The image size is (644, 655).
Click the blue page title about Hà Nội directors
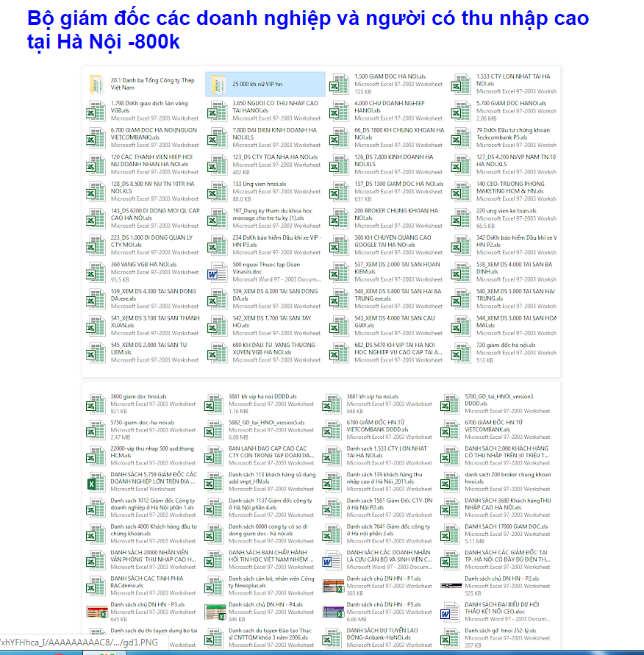point(308,29)
